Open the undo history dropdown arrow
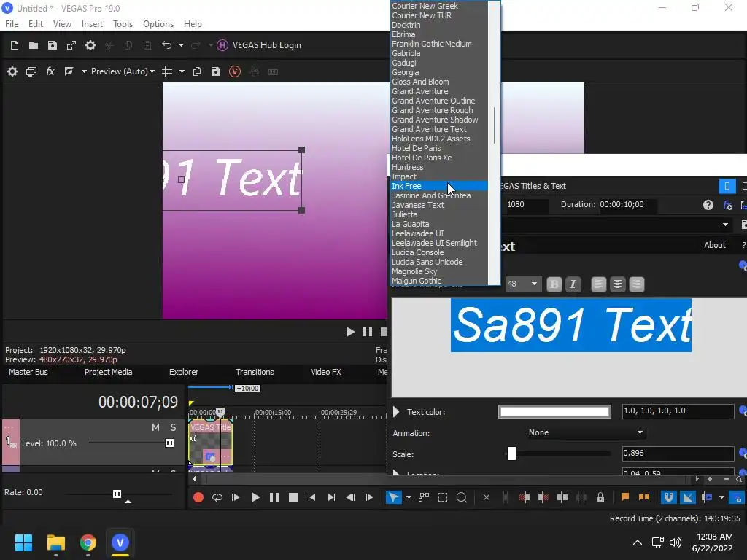This screenshot has height=560, width=747. [181, 45]
